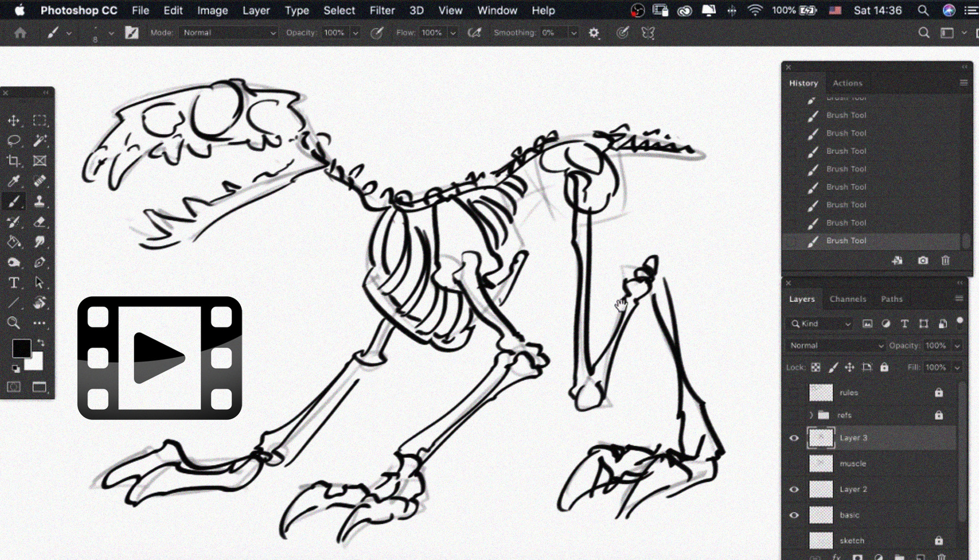Viewport: 979px width, 560px height.
Task: Click the foreground color swatch
Action: pos(22,348)
